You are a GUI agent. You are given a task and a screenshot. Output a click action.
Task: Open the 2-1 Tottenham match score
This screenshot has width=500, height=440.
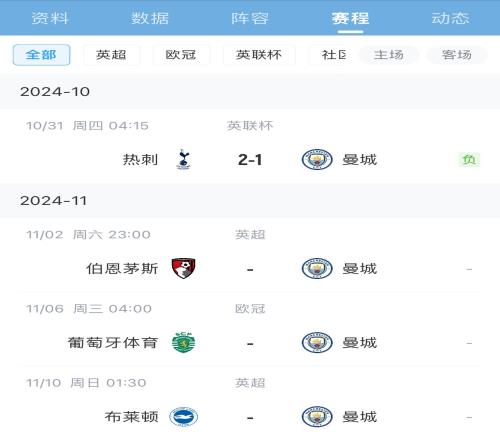tap(250, 160)
